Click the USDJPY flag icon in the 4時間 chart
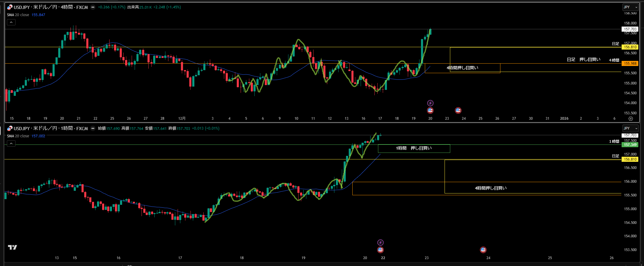Image resolution: width=644 pixels, height=266 pixels. [10, 7]
